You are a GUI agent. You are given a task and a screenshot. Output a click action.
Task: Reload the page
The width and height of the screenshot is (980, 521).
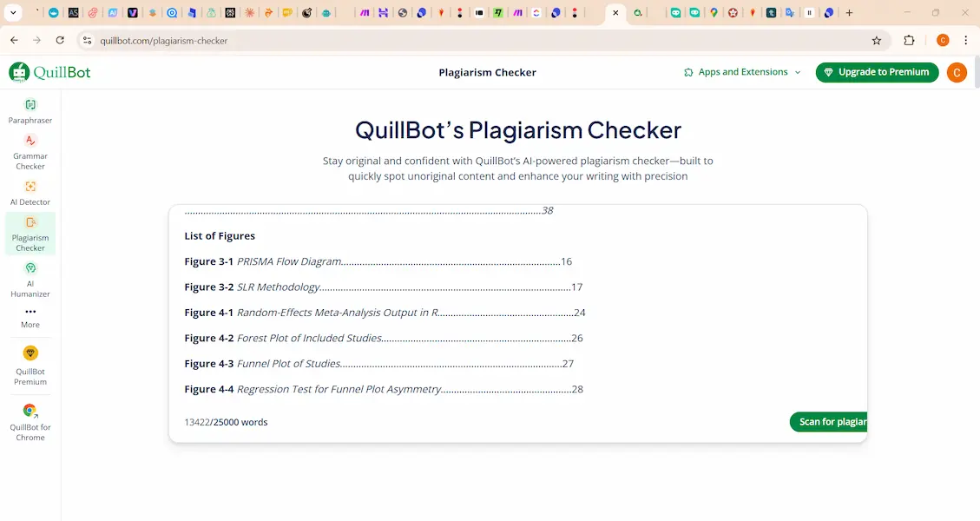pos(60,41)
